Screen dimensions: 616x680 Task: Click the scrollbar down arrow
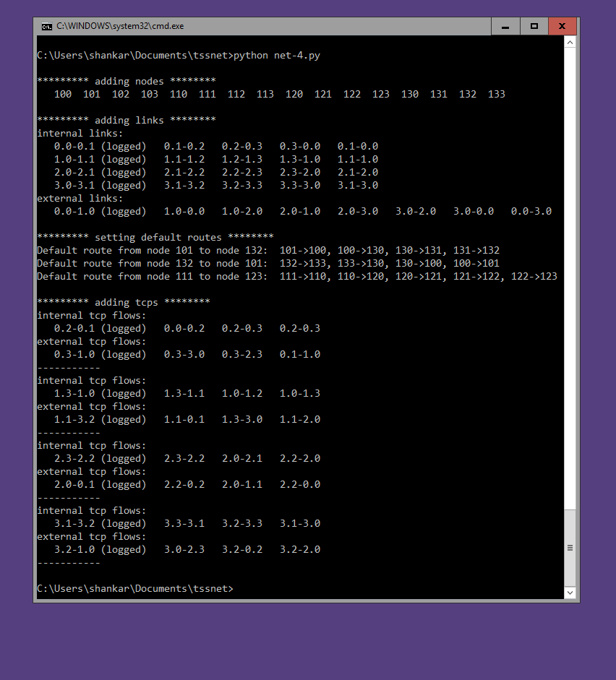click(570, 593)
